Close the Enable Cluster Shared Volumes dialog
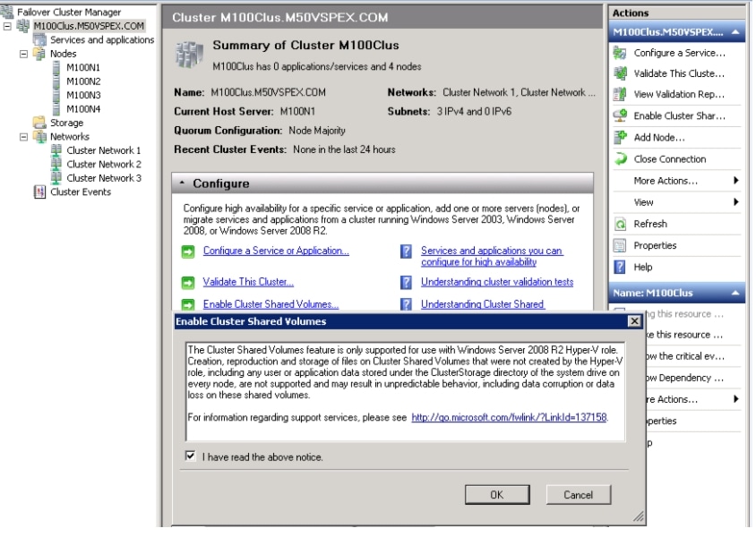The image size is (756, 554). (634, 321)
